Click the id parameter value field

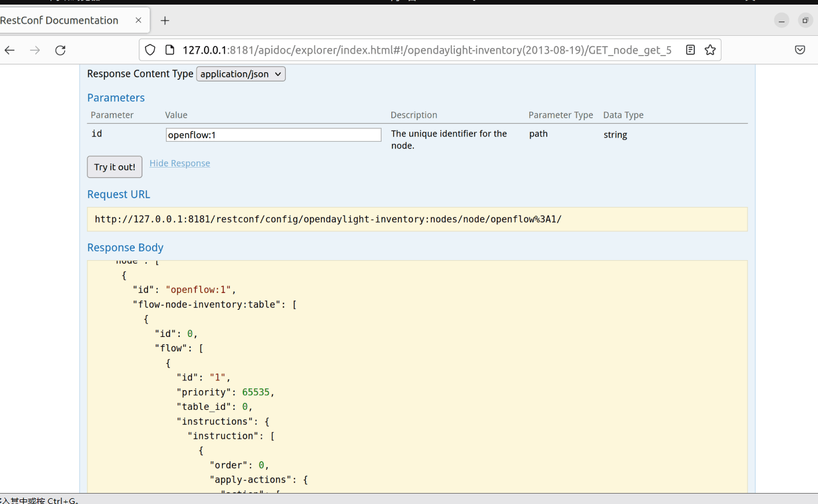(273, 135)
